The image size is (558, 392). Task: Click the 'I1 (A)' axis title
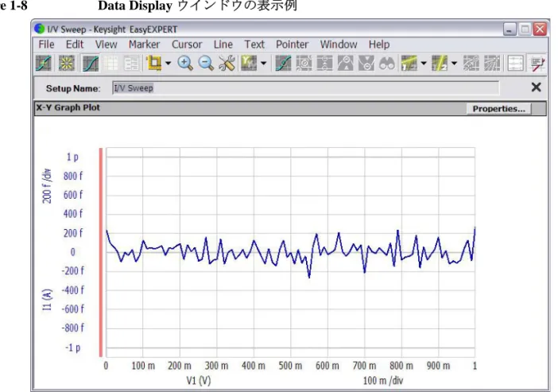click(47, 300)
